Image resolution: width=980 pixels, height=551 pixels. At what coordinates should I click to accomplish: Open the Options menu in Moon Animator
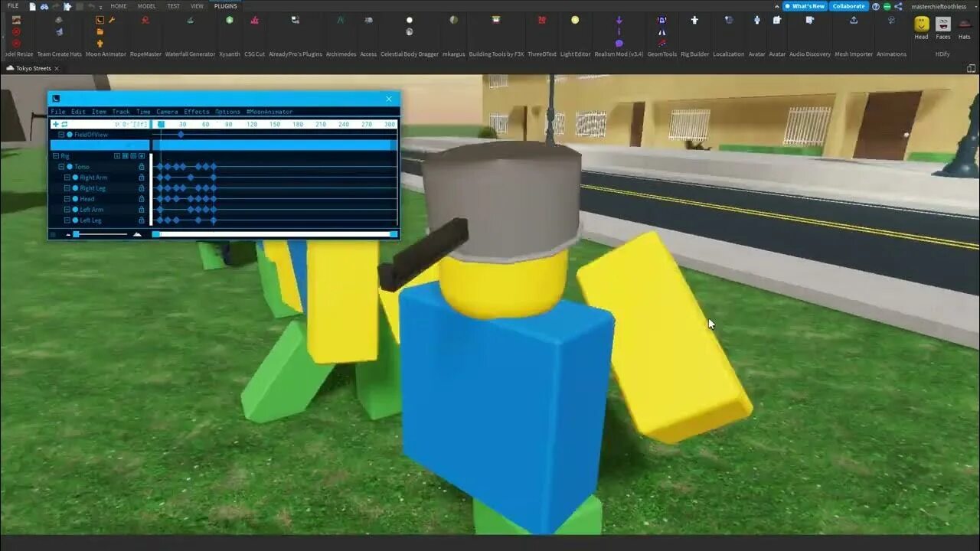pos(227,112)
